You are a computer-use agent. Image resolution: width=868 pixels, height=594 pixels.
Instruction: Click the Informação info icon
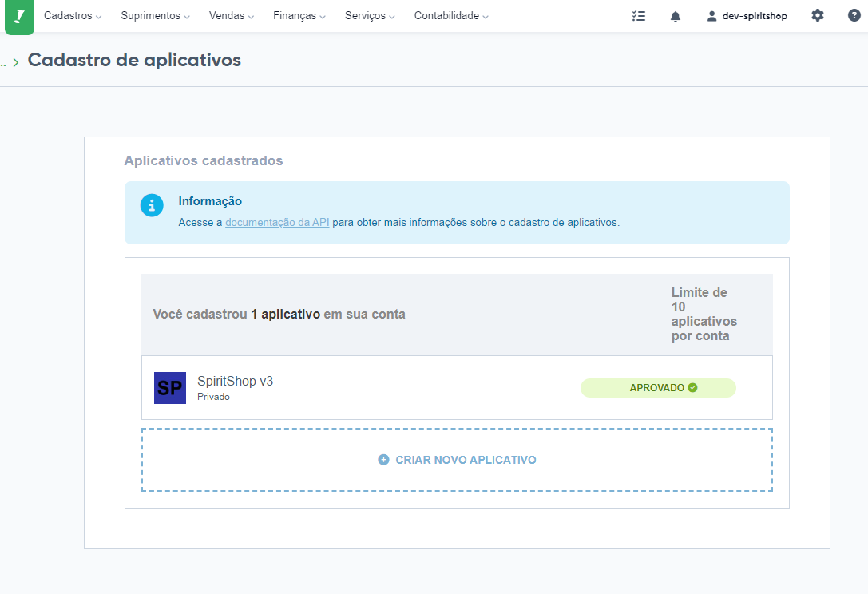pyautogui.click(x=152, y=205)
